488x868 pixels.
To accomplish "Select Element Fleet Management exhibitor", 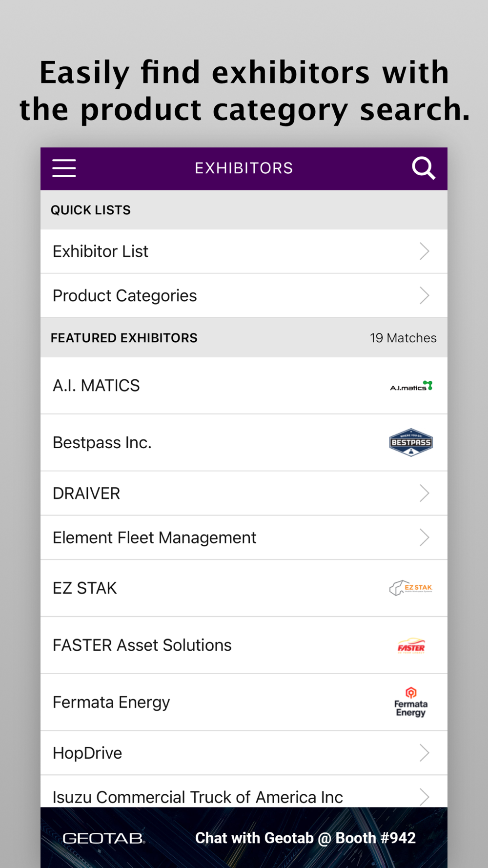I will point(244,537).
